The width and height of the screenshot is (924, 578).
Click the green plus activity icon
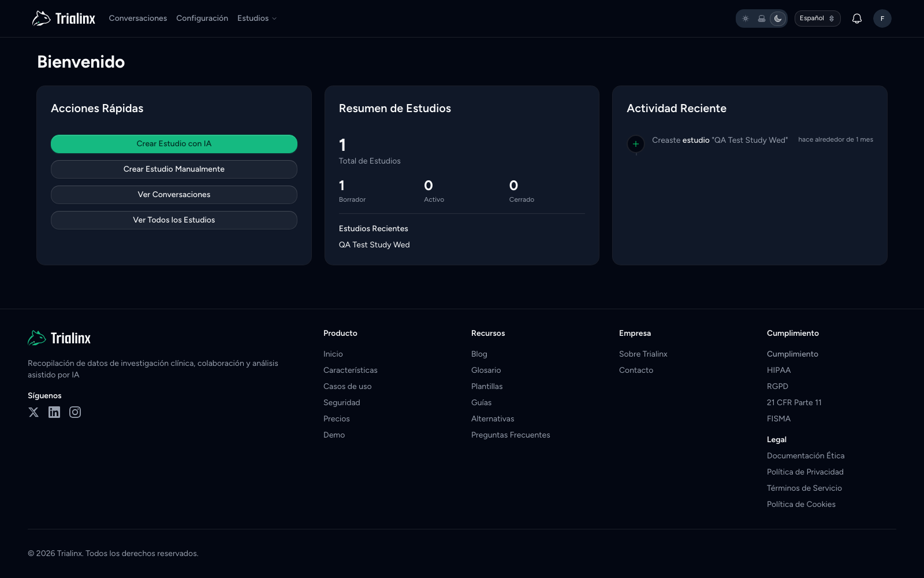636,144
